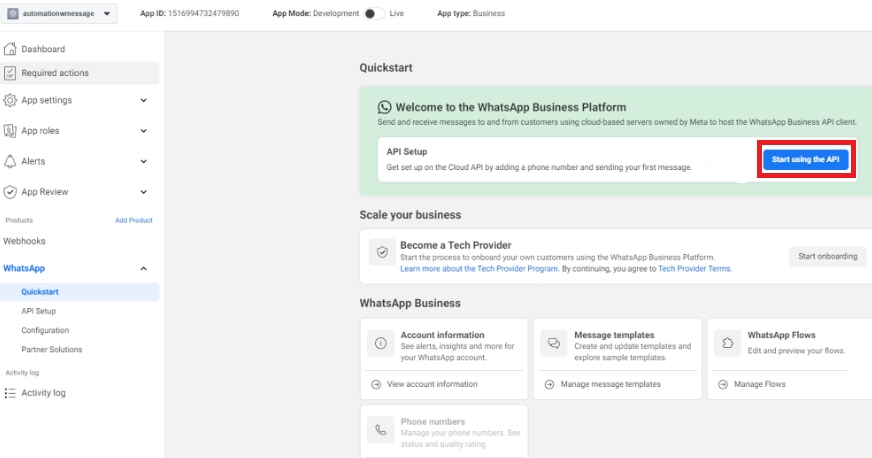
Task: Click the WhatsApp Business section heading
Action: click(x=410, y=303)
